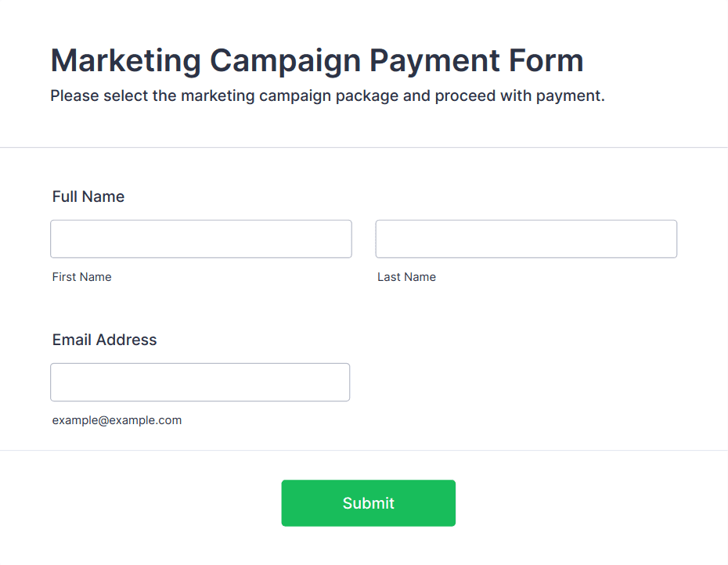Click the word Payment in the title
The image size is (728, 565).
point(434,61)
